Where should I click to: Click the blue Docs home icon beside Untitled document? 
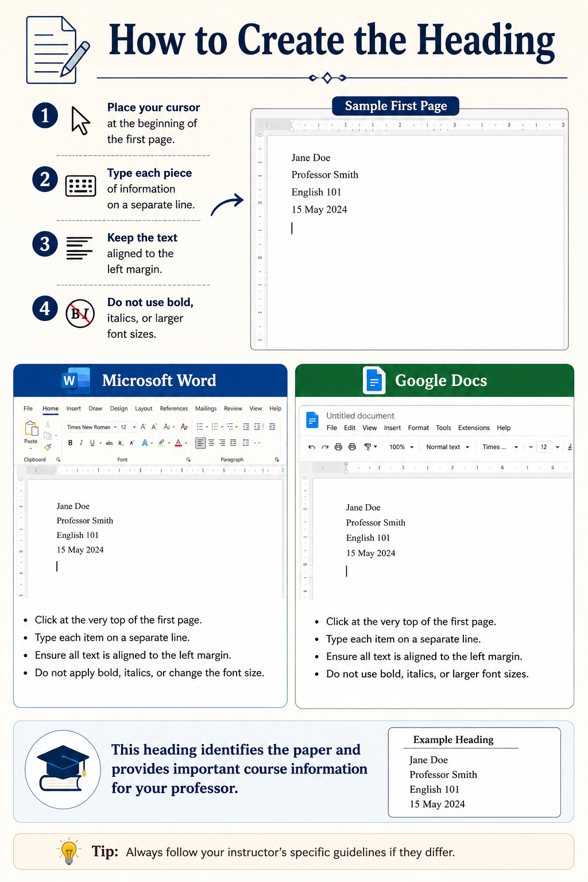312,420
